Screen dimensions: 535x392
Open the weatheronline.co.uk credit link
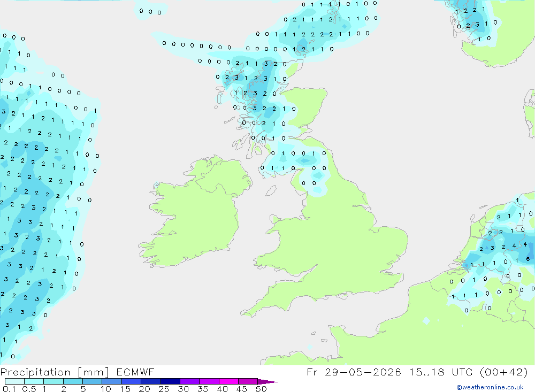coord(490,387)
